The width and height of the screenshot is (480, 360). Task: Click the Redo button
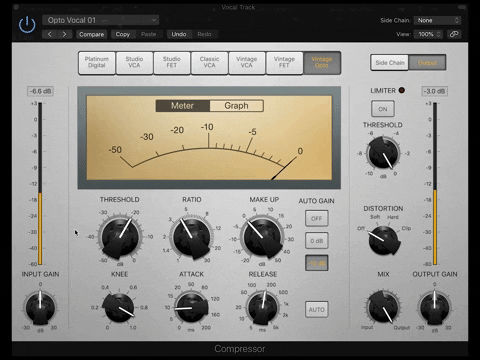pos(204,34)
